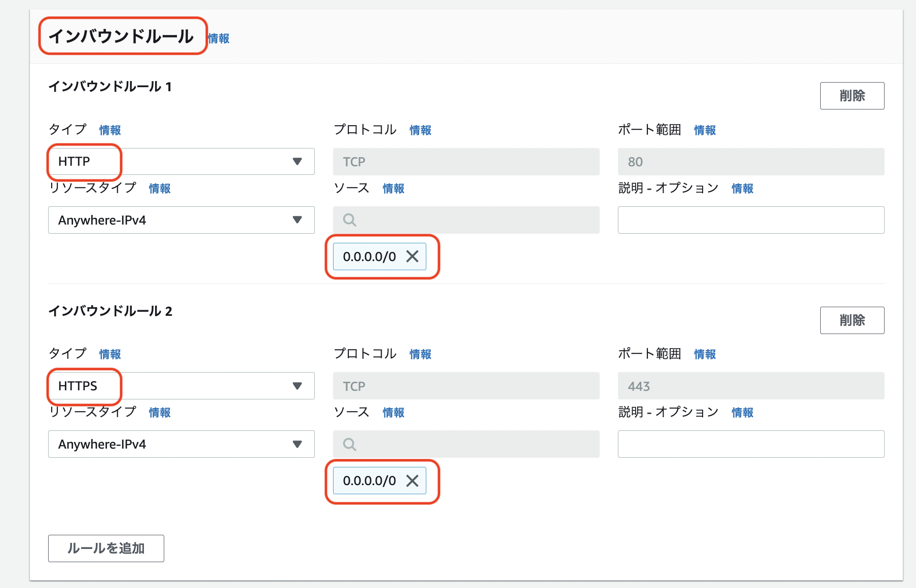Remove the 0.0.0.0/0 source from inbound rule 2
Screen dimensions: 916x588
pos(412,481)
